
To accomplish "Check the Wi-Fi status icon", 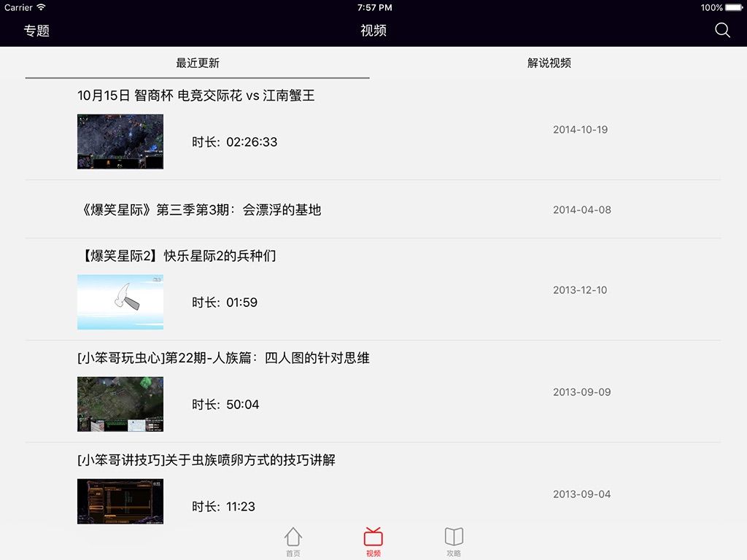I will (41, 7).
